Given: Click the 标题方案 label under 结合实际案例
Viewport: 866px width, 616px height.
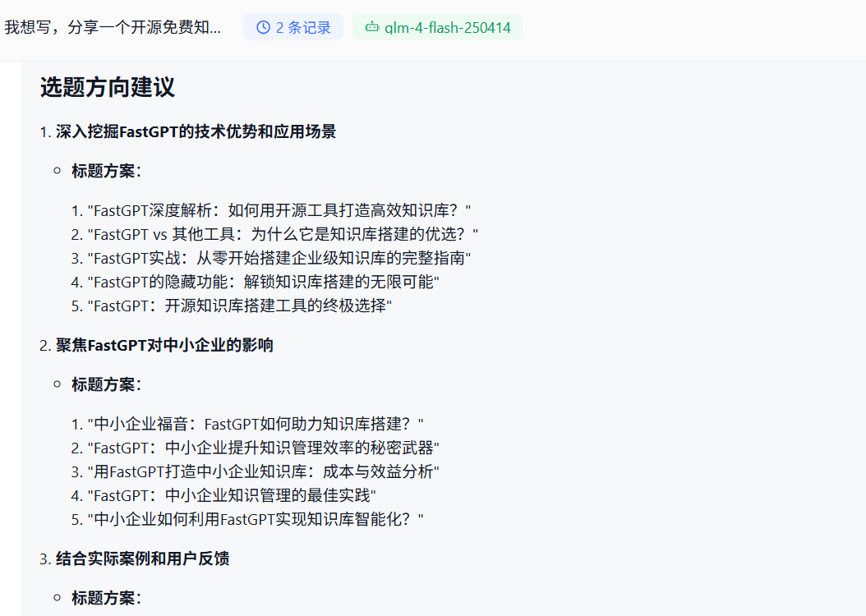Looking at the screenshot, I should tap(106, 598).
